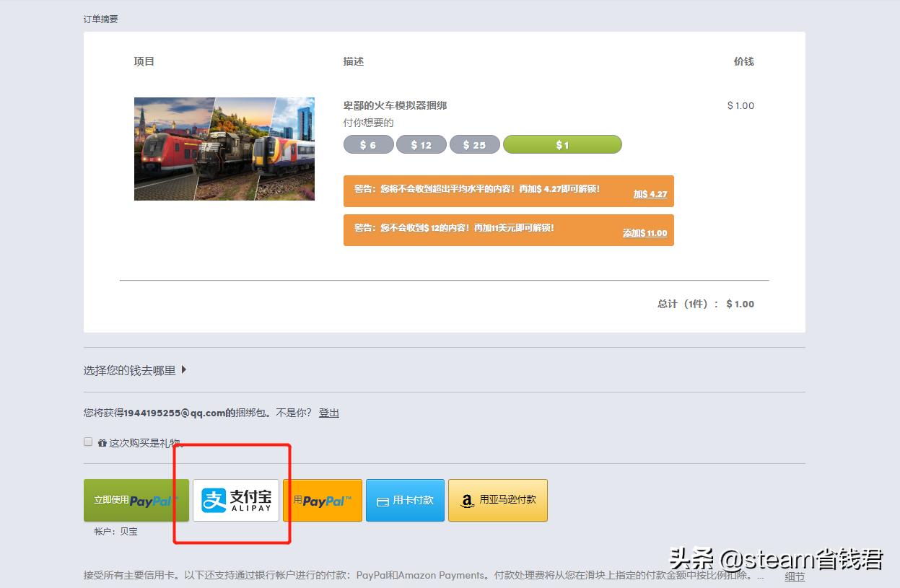Click the 添加$11.00 unlock link
900x588 pixels.
pos(645,233)
